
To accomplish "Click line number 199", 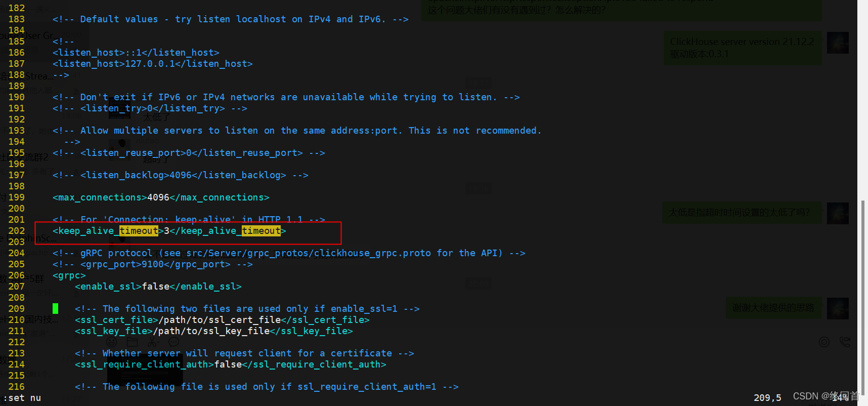I will click(16, 197).
